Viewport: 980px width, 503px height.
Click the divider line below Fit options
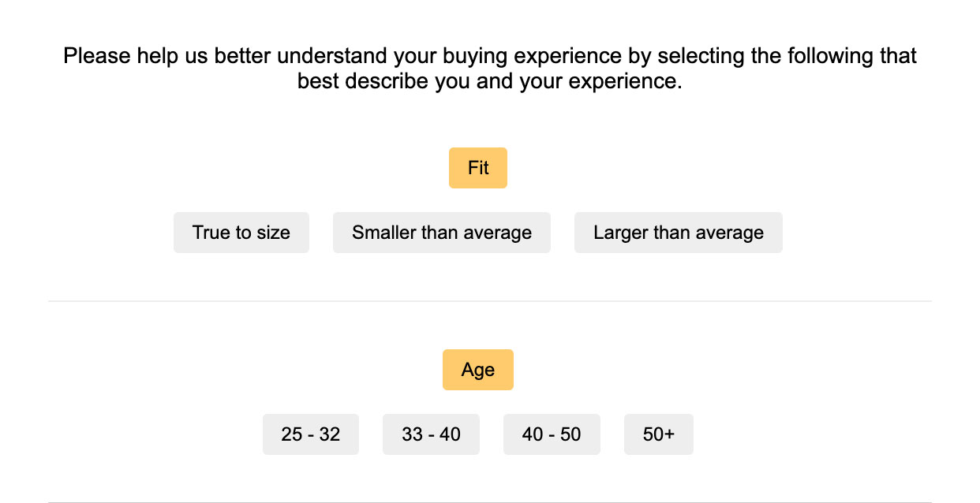[490, 301]
